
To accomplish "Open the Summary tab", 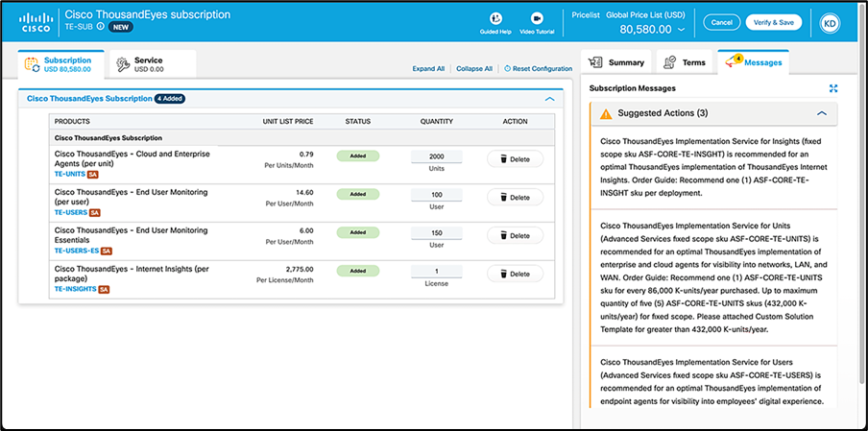I will pyautogui.click(x=616, y=62).
